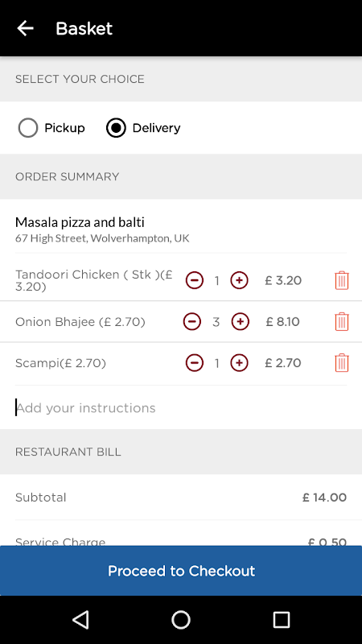Increase Tandoori Chicken quantity
Viewport: 362px width, 644px height.
coord(239,280)
